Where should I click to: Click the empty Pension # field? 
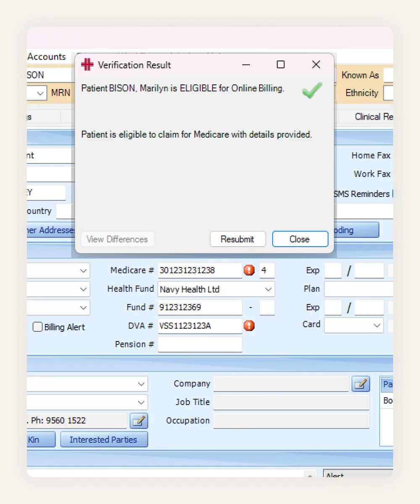click(x=200, y=344)
